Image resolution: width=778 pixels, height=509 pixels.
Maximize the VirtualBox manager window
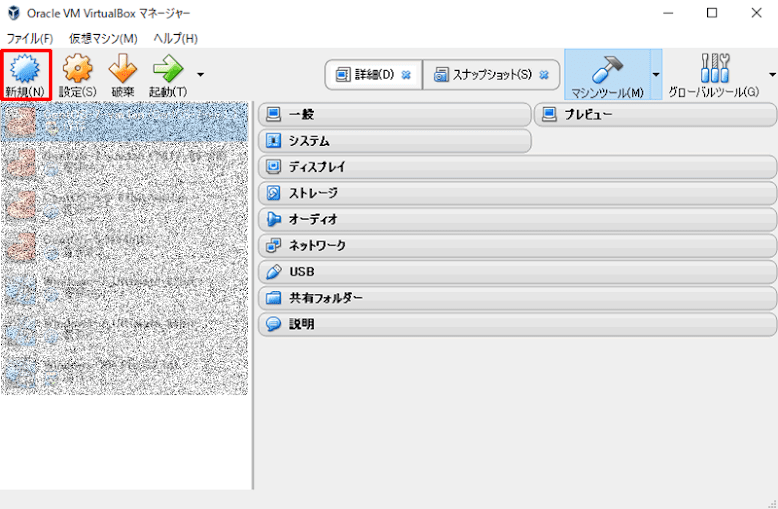coord(712,13)
